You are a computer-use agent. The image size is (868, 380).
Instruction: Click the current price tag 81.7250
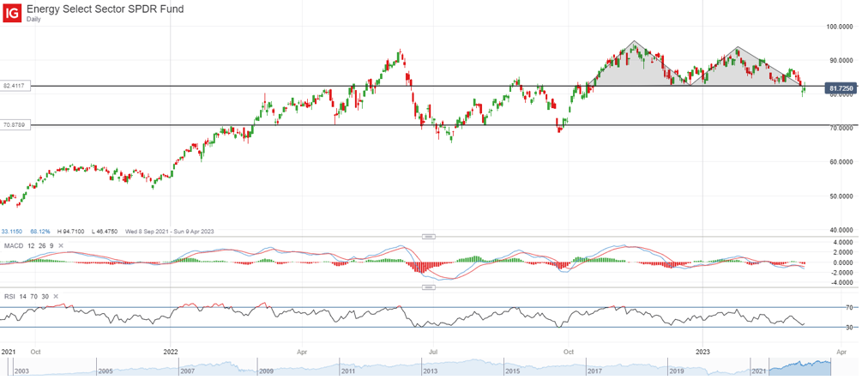(x=841, y=88)
